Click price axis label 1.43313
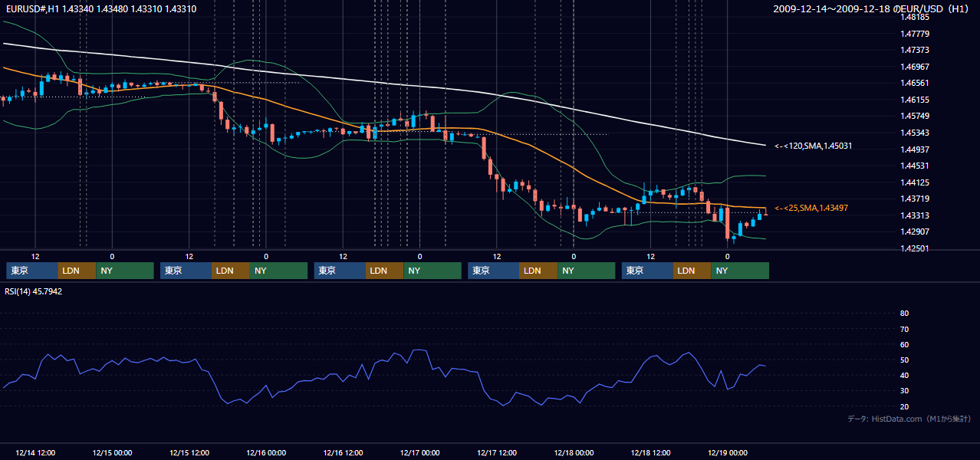Image resolution: width=980 pixels, height=460 pixels. 914,215
